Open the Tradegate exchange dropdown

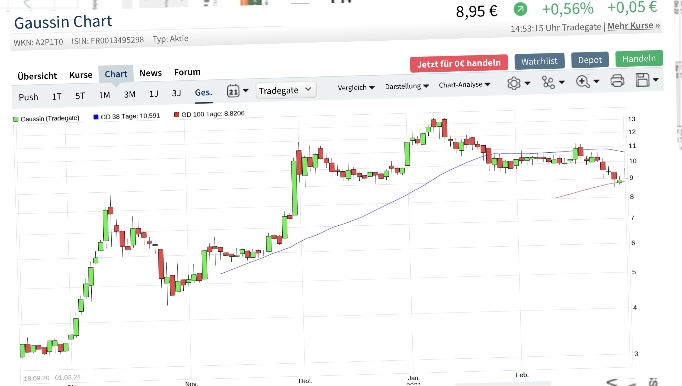[x=285, y=90]
